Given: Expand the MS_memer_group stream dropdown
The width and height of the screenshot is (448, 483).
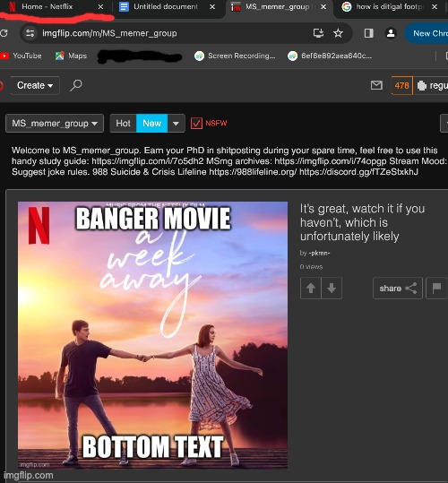Looking at the screenshot, I should point(55,124).
